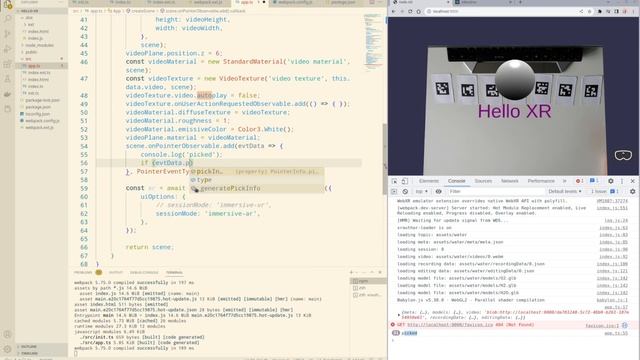Open source link index.js:551 in console

[x=612, y=208]
